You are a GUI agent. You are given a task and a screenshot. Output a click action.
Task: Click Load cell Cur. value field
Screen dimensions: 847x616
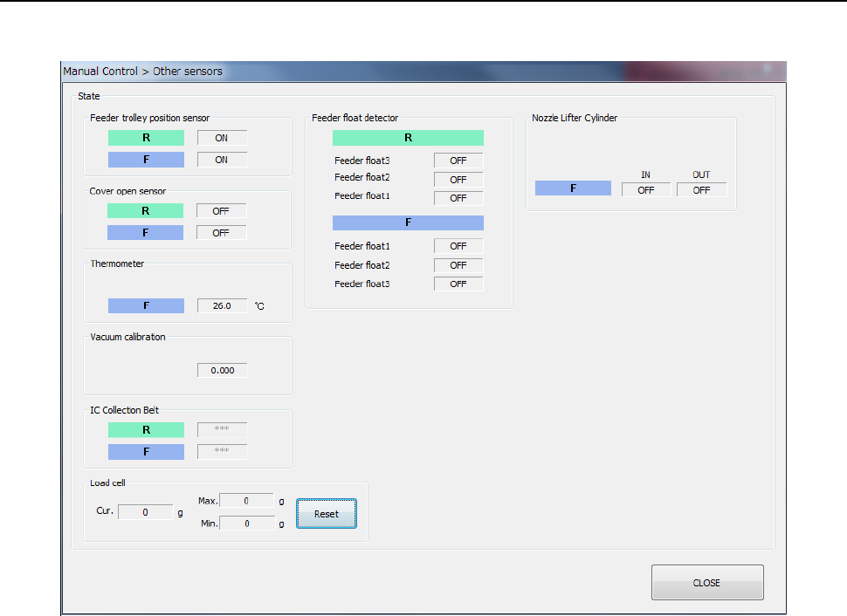145,512
